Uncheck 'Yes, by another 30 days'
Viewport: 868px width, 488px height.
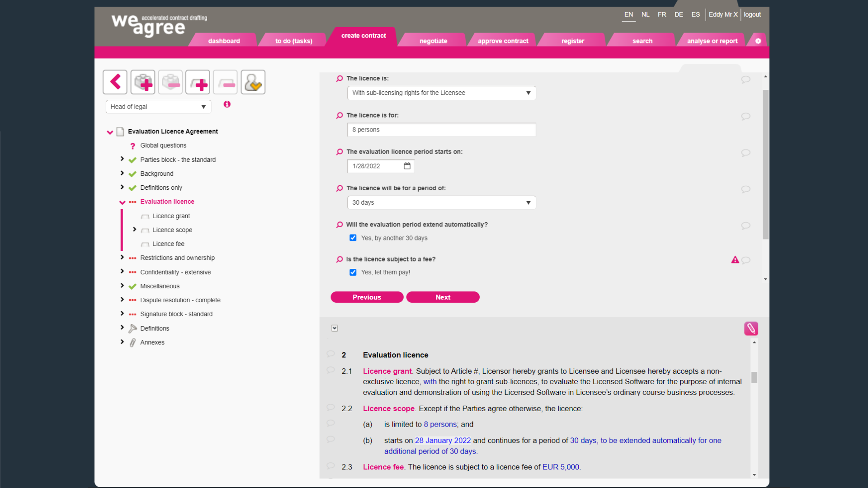[x=353, y=238]
